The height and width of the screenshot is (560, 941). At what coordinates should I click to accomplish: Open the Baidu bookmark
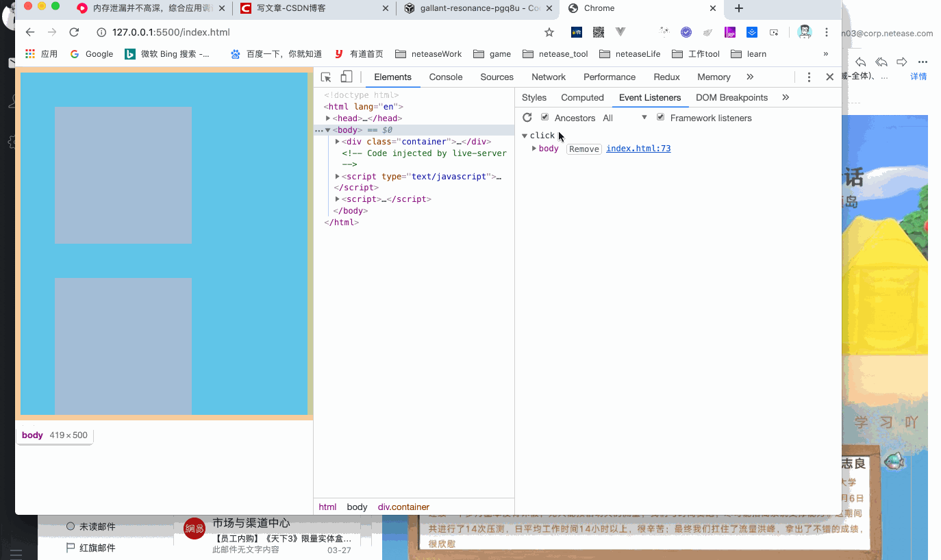point(276,54)
